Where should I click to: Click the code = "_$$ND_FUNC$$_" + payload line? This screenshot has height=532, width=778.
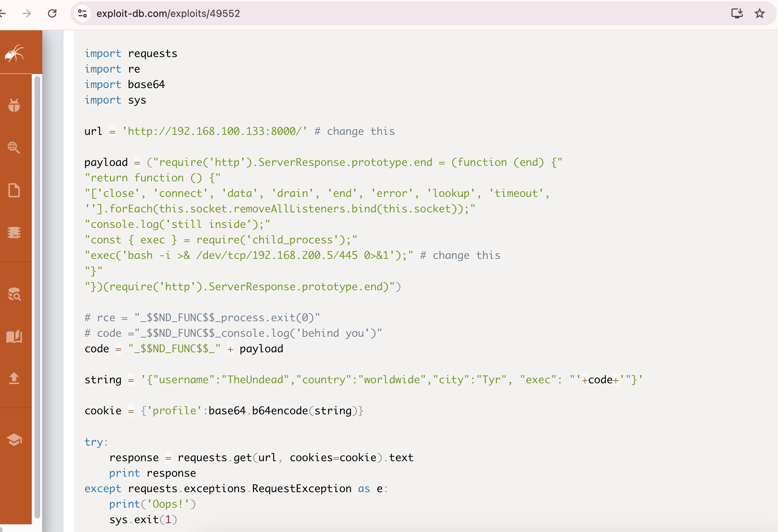click(x=184, y=349)
